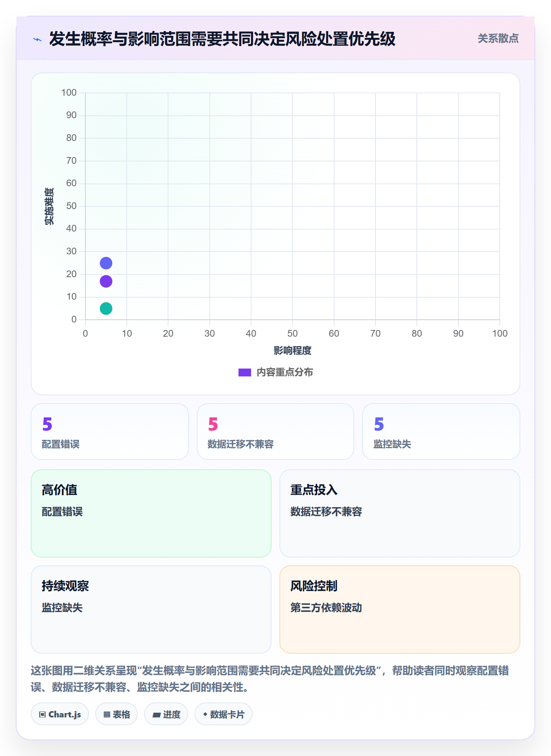Click the purple legend color swatch
The image size is (551, 756).
point(245,372)
